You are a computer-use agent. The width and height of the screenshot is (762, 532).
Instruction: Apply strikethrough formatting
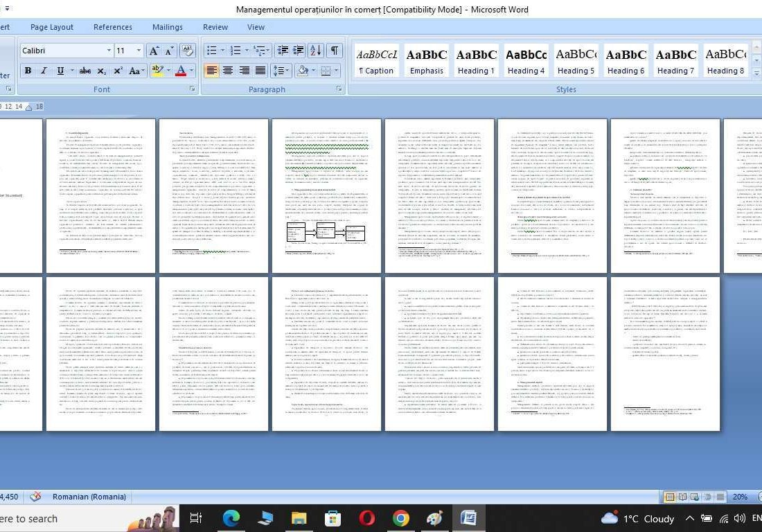[85, 71]
